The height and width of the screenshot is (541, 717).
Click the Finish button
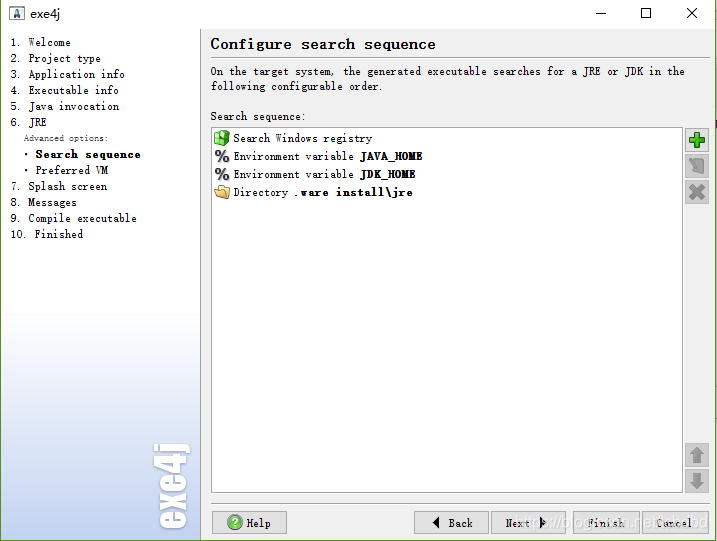(x=606, y=522)
